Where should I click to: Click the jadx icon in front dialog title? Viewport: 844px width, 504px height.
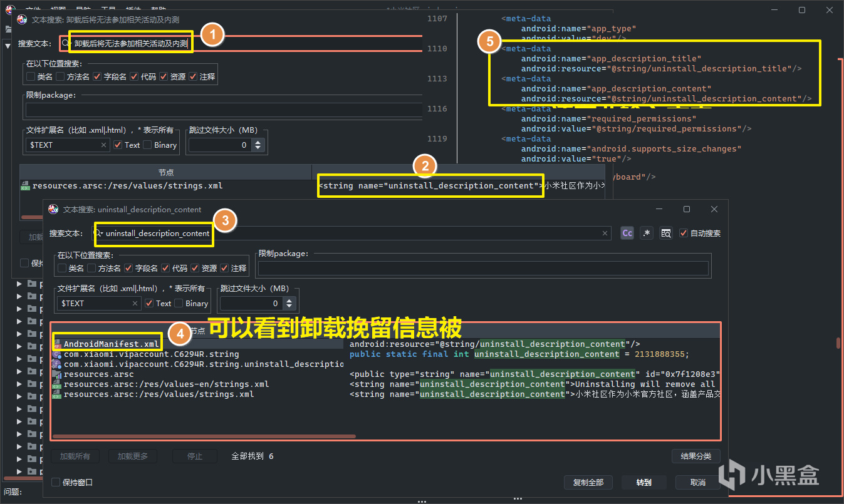[x=53, y=209]
